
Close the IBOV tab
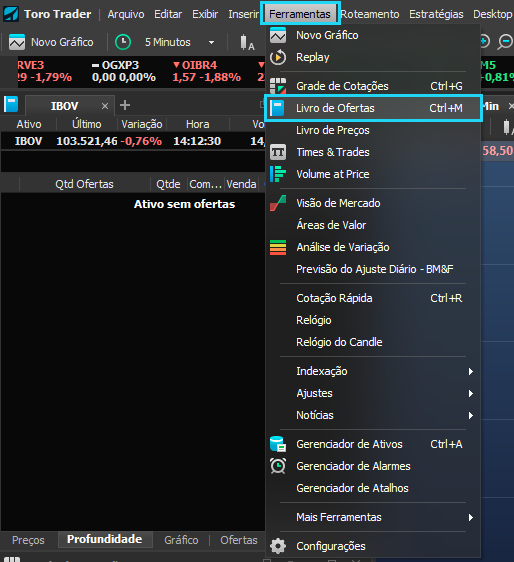[x=105, y=106]
